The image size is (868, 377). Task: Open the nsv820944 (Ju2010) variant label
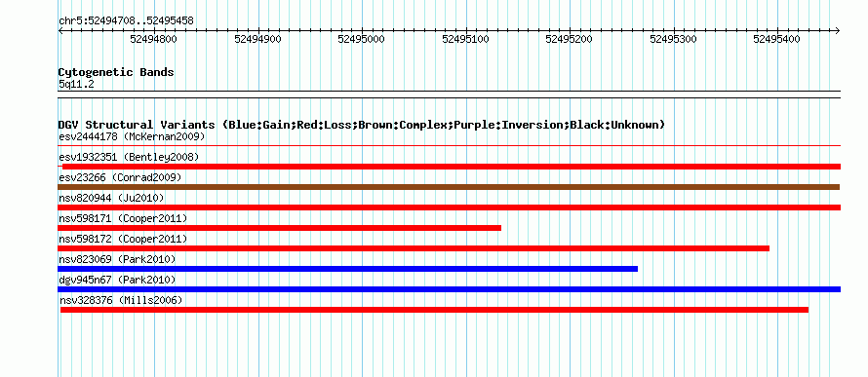point(111,198)
